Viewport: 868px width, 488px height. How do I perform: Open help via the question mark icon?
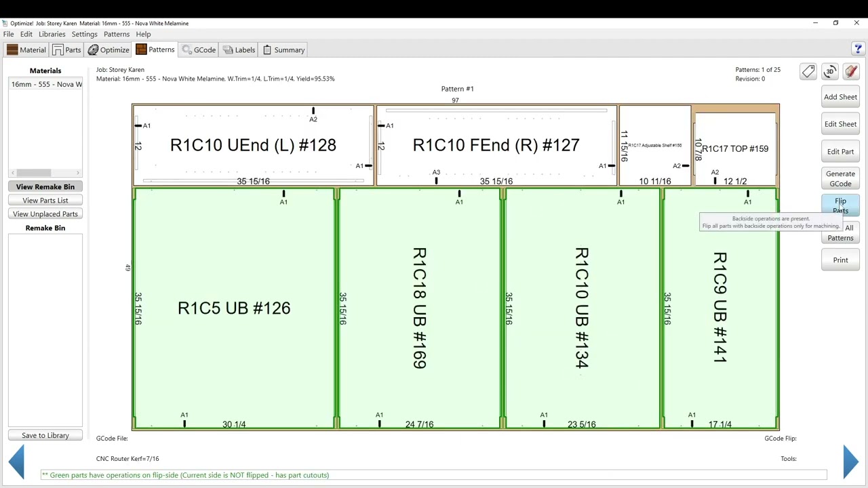click(858, 49)
